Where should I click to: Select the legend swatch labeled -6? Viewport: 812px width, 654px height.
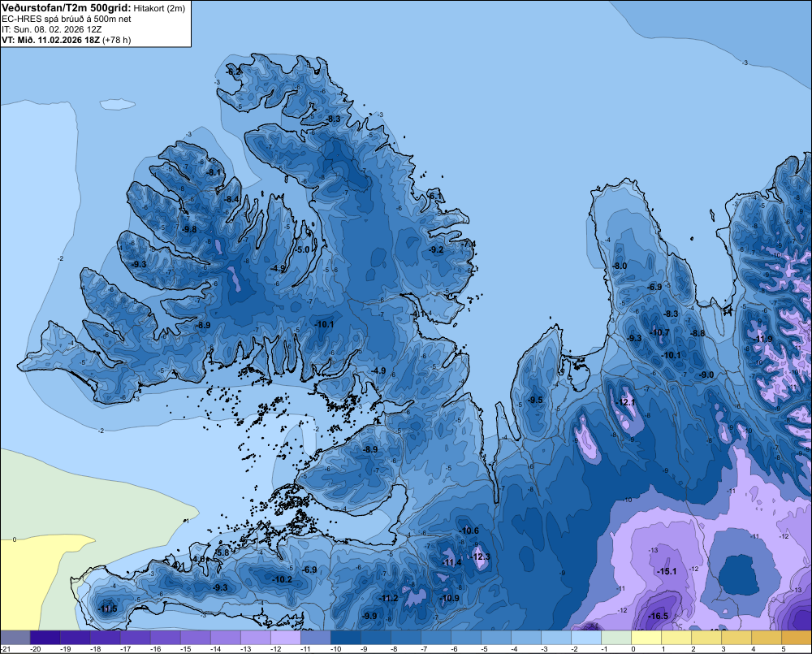click(466, 637)
